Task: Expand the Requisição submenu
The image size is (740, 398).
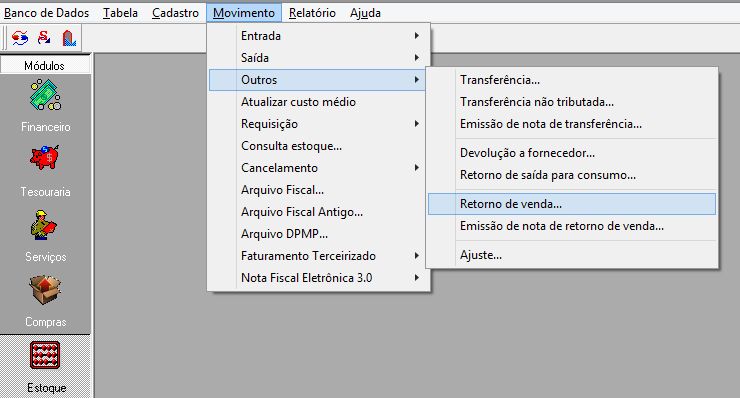Action: [x=319, y=124]
